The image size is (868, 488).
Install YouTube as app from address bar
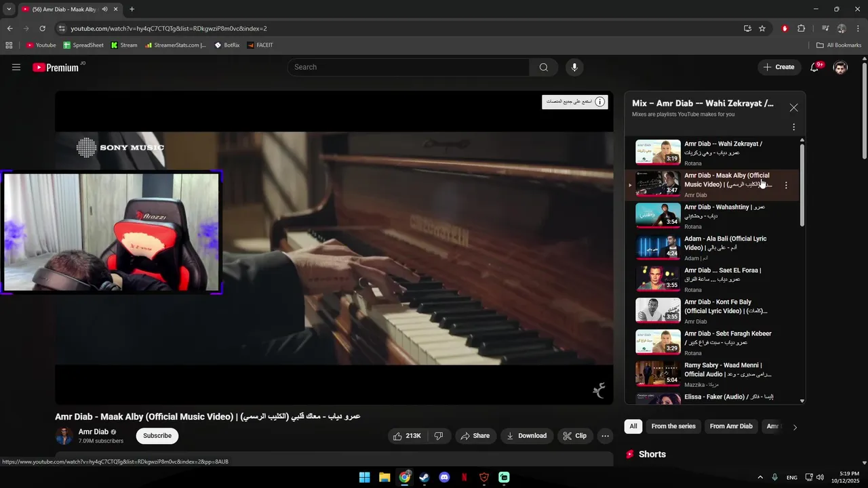[747, 28]
